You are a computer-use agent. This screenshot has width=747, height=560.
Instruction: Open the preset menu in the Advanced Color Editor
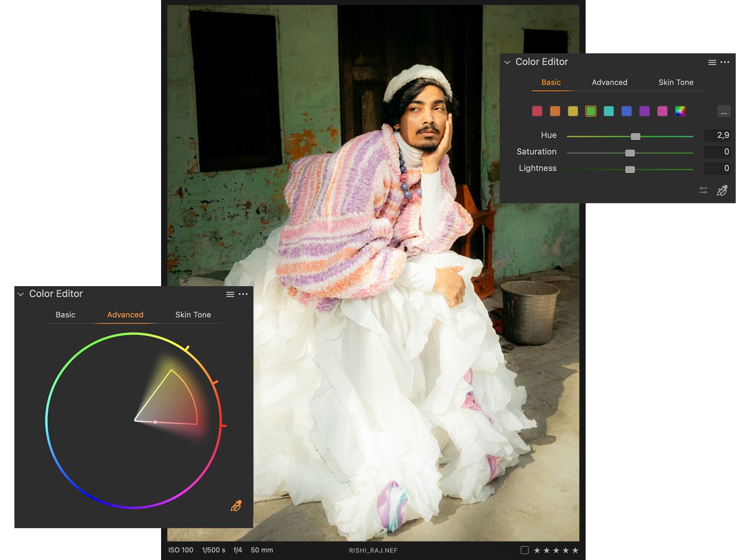(x=230, y=294)
